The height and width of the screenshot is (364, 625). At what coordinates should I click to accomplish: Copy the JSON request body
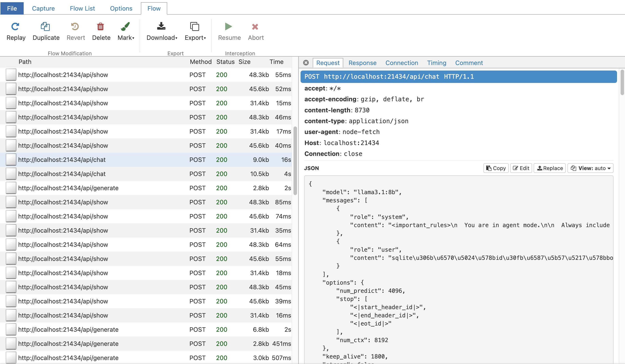click(x=496, y=168)
